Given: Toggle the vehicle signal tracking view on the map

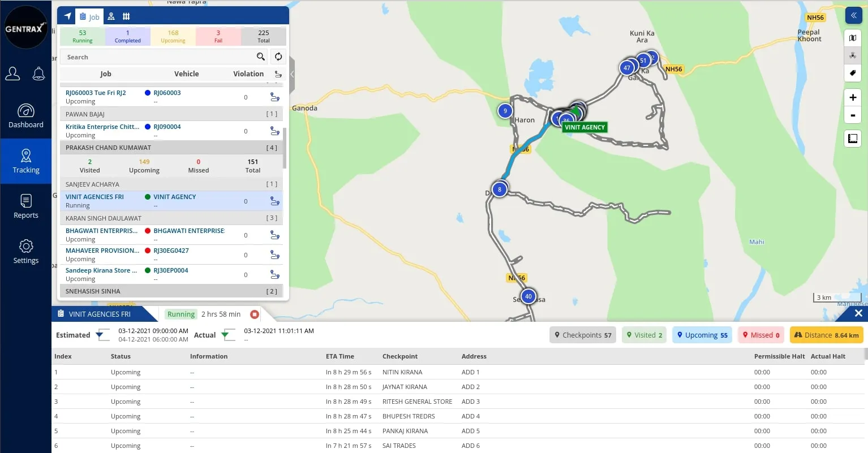Looking at the screenshot, I should (853, 55).
